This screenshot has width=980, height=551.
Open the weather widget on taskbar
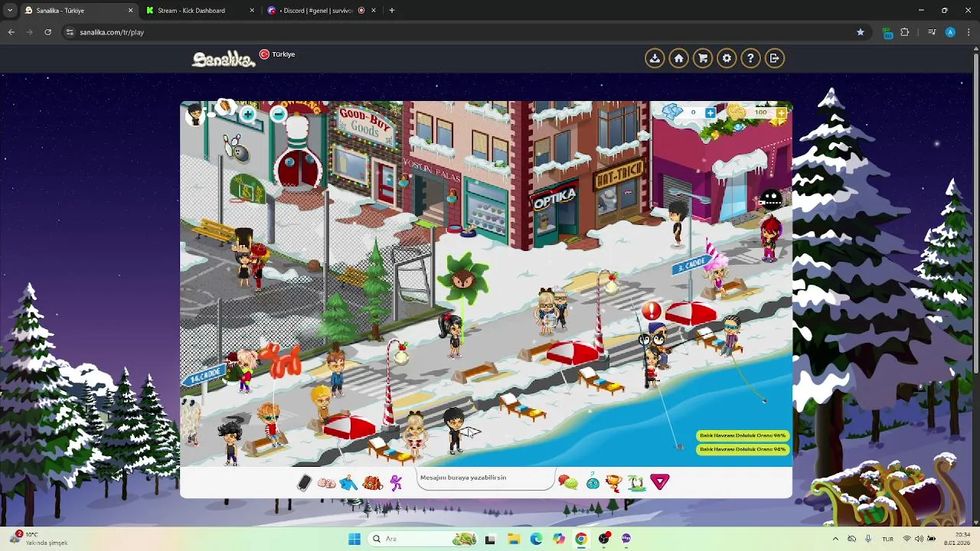point(40,539)
